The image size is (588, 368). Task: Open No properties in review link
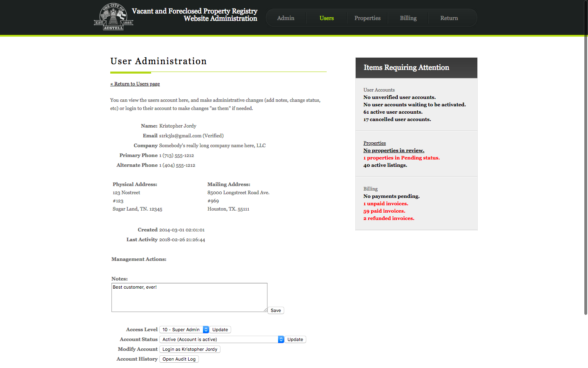pos(394,150)
